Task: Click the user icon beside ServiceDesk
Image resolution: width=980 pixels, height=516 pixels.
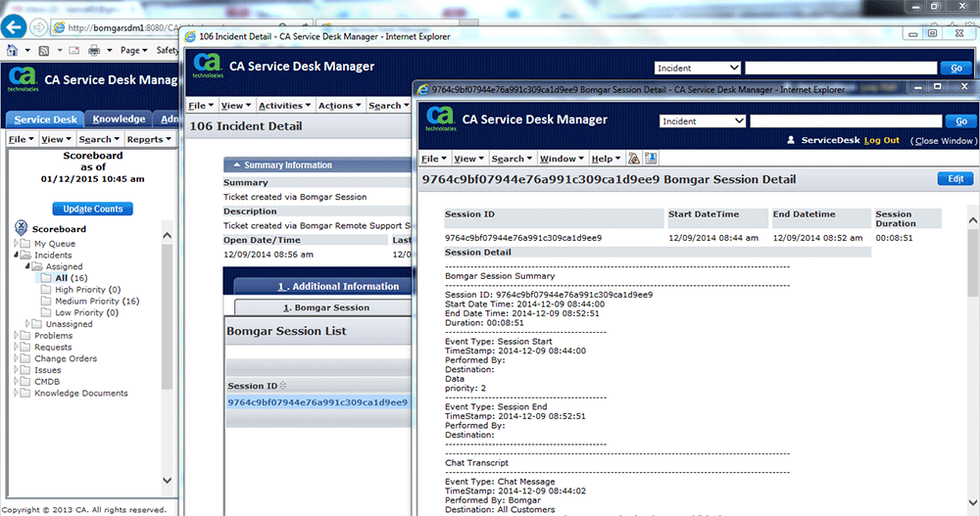Action: pos(791,140)
